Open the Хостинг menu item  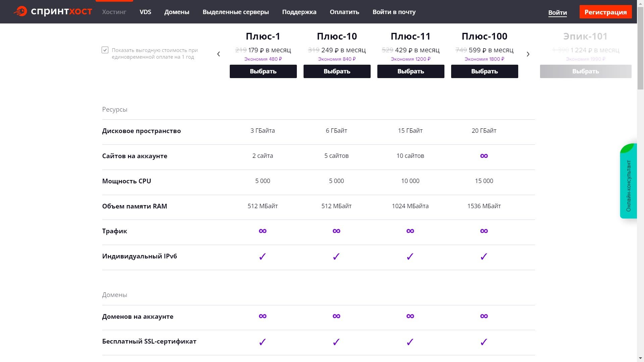coord(114,12)
